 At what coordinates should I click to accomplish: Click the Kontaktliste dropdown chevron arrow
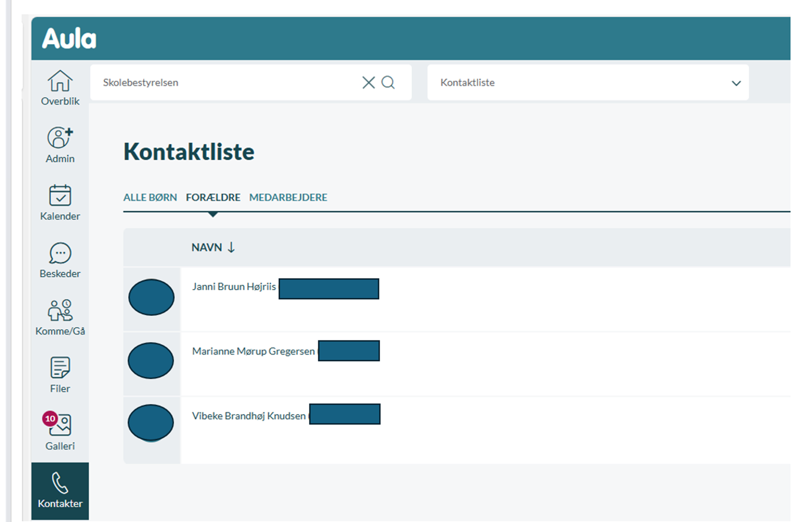point(736,83)
